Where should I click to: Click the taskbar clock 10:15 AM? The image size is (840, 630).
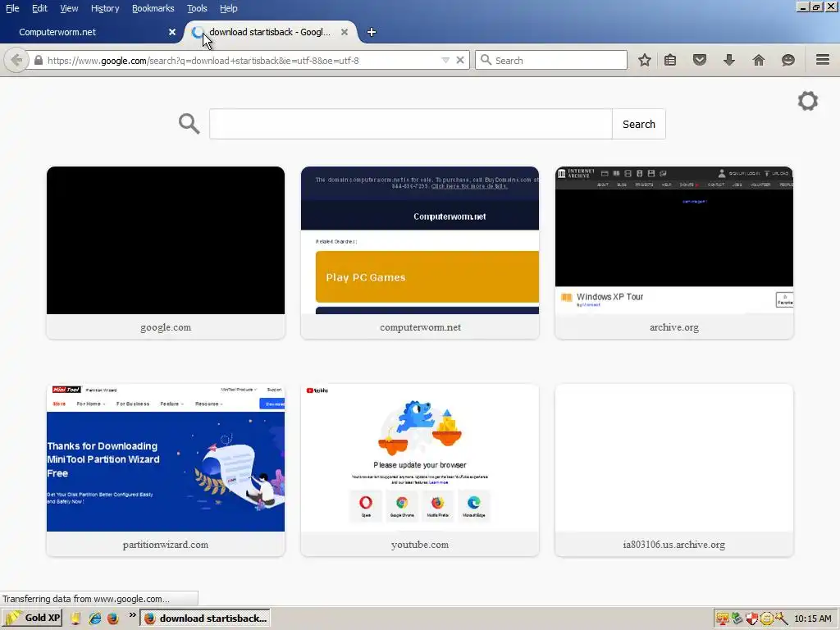(813, 619)
